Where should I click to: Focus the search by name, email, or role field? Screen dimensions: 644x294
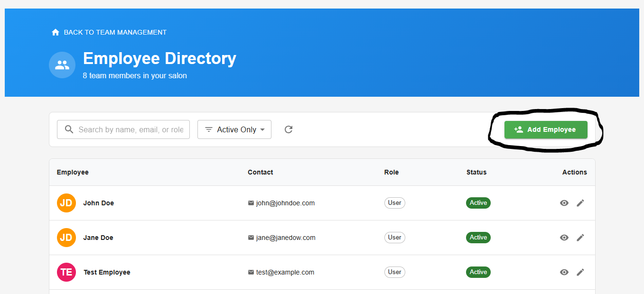(x=123, y=129)
